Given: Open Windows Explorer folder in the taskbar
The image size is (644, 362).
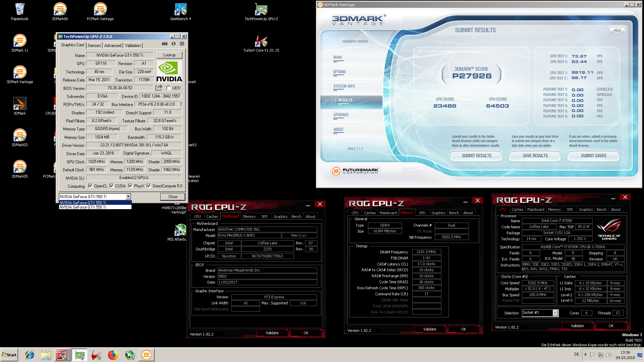Looking at the screenshot, I should click(x=46, y=355).
